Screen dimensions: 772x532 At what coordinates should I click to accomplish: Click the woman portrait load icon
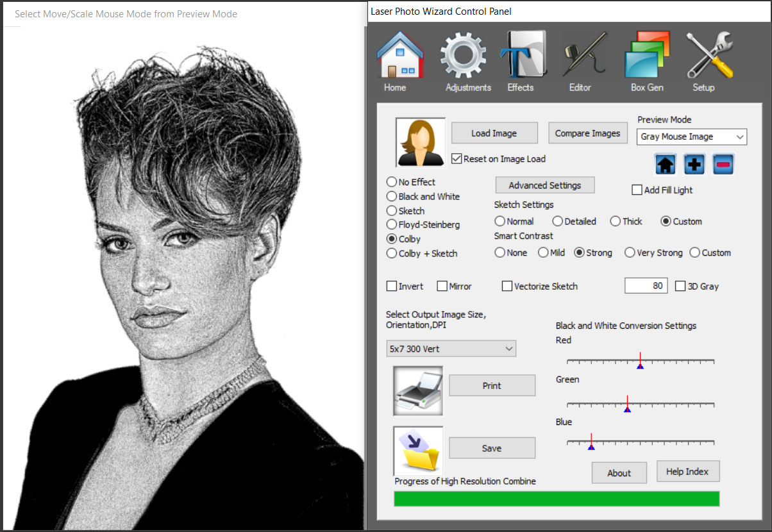pos(421,142)
